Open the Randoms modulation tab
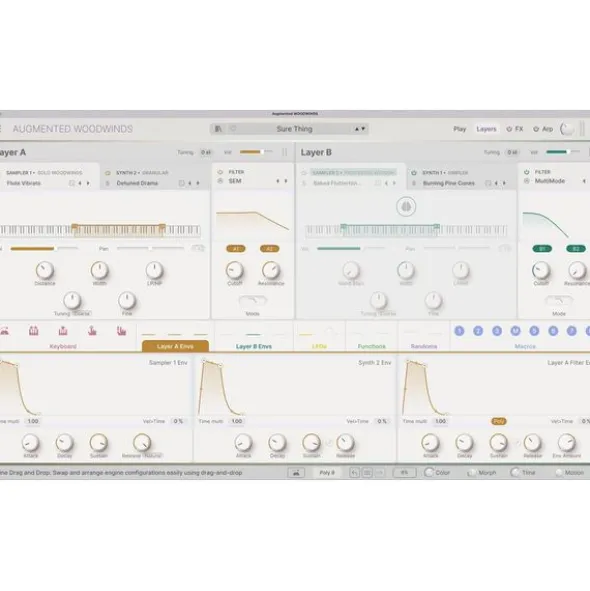590x591 pixels. [x=424, y=346]
